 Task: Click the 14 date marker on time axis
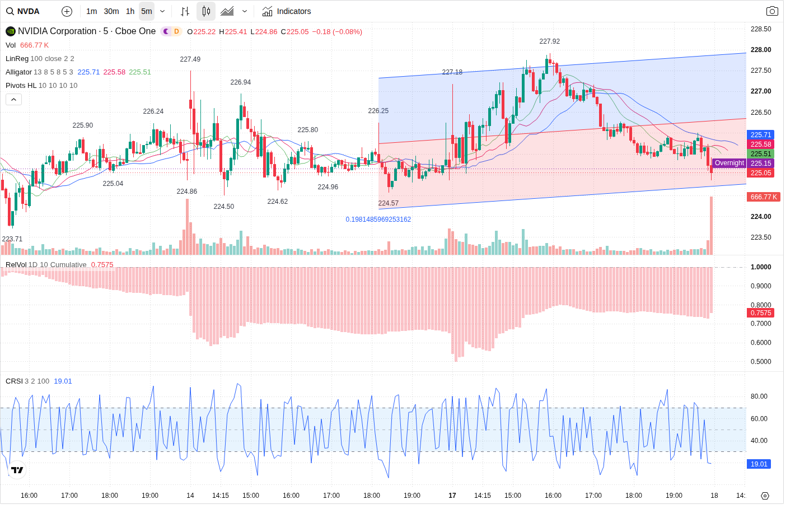tap(190, 496)
